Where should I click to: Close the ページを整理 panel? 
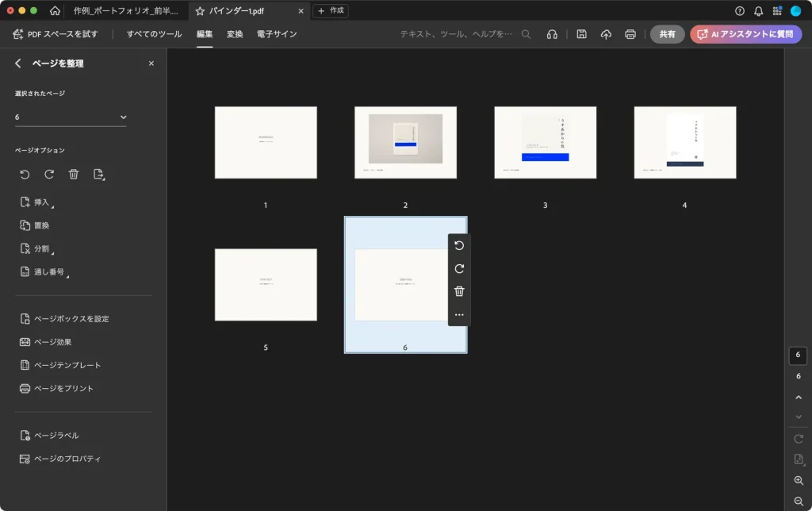click(151, 63)
